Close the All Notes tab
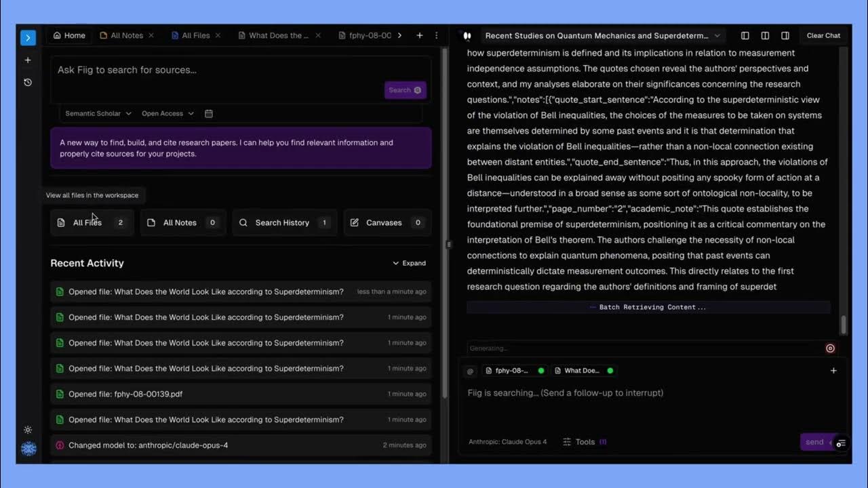The height and width of the screenshot is (488, 868). pos(151,35)
